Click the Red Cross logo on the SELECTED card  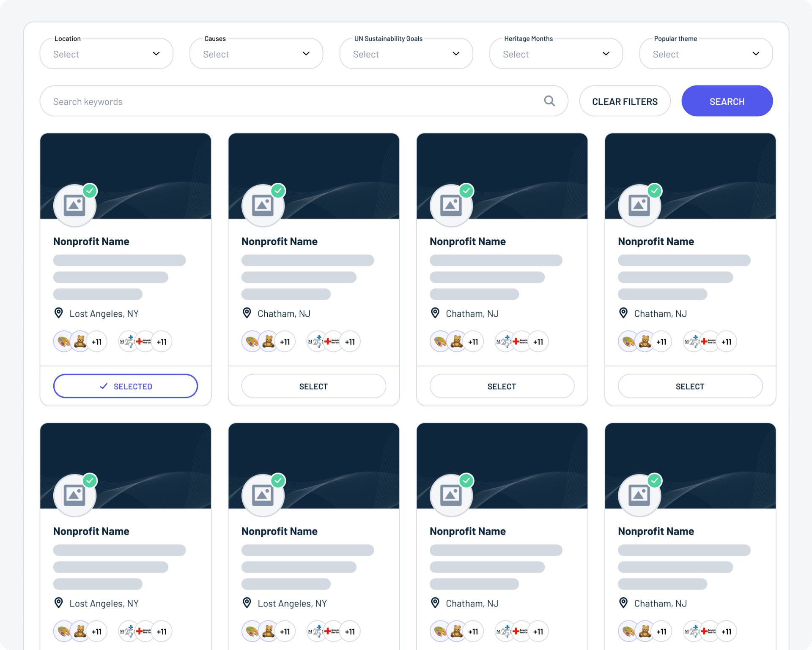coord(144,341)
